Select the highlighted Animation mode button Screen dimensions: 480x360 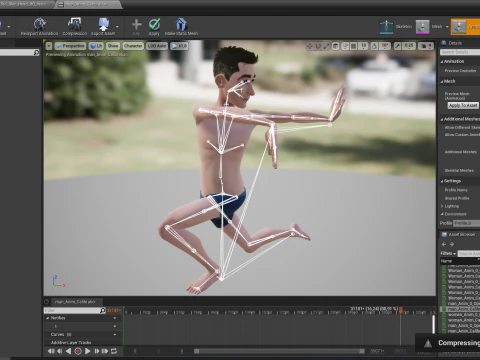[x=465, y=27]
